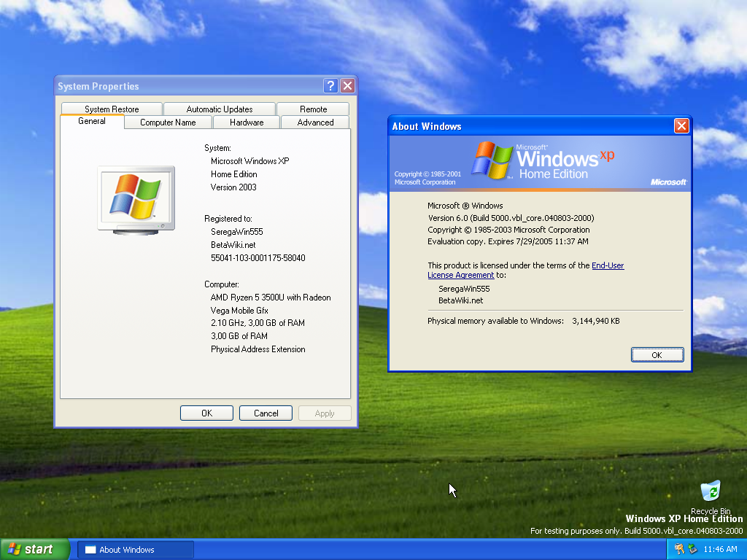Click 'Microsoft Windows XP' system text
Image resolution: width=747 pixels, height=560 pixels.
pos(249,161)
